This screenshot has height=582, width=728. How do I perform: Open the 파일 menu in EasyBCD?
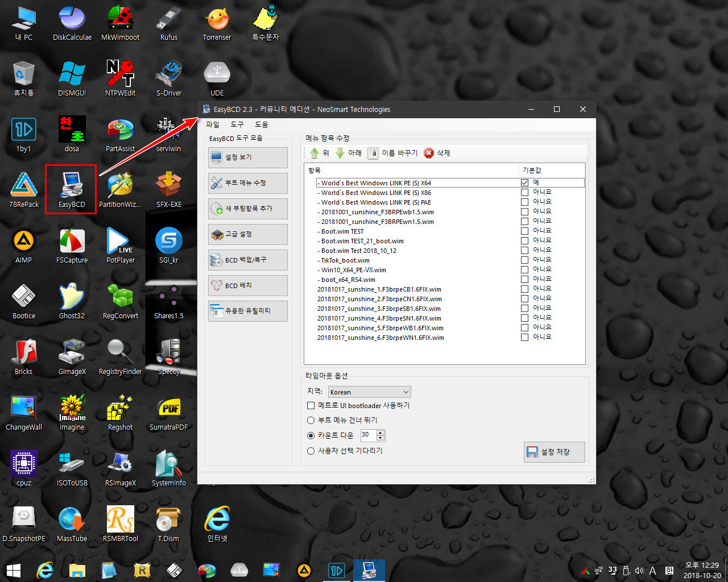click(x=213, y=124)
